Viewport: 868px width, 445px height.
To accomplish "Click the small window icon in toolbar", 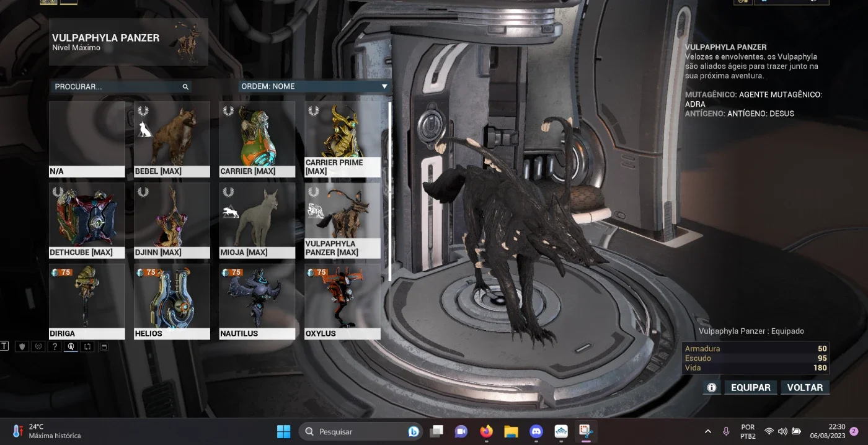I will click(104, 346).
